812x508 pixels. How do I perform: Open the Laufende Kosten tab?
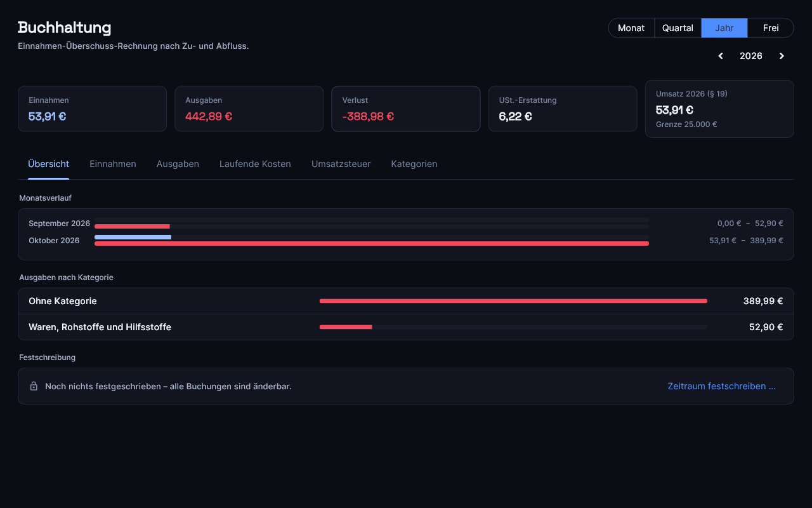(x=255, y=164)
